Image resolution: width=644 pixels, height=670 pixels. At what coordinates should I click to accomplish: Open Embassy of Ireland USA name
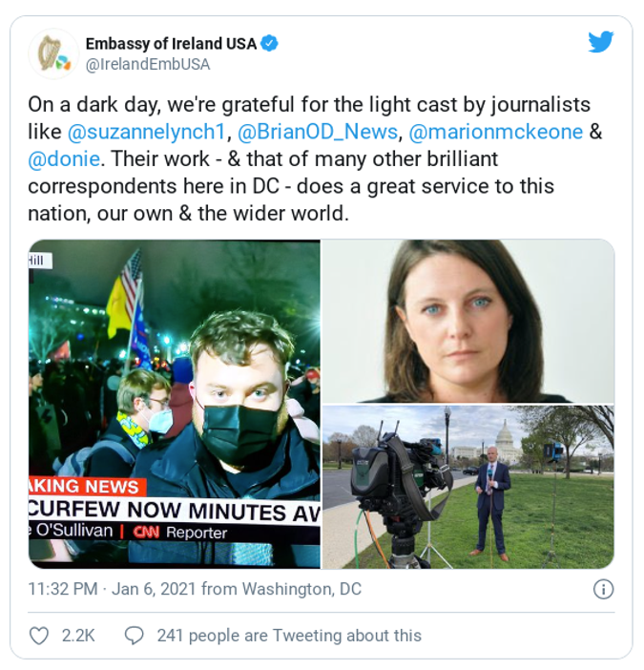click(171, 44)
